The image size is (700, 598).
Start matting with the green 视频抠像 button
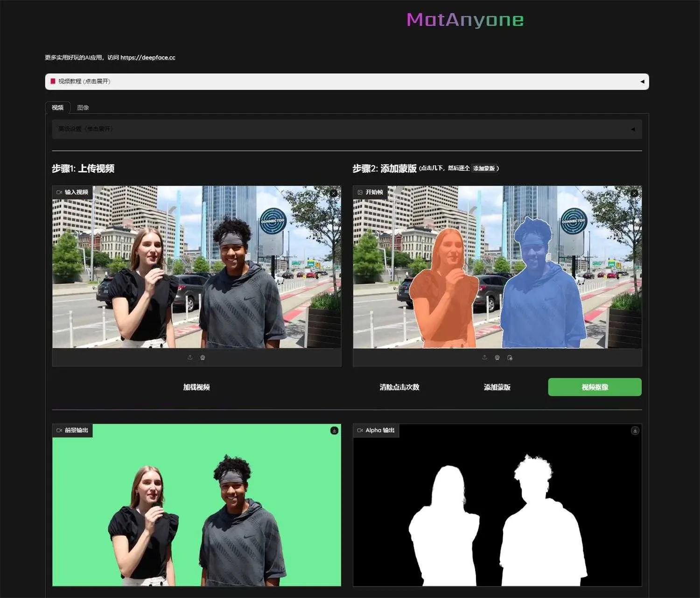(x=595, y=387)
